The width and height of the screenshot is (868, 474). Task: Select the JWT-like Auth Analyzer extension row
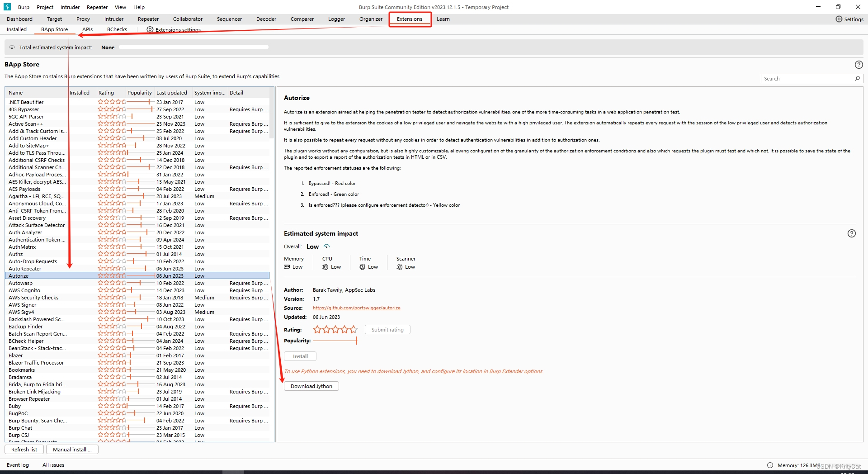[137, 232]
